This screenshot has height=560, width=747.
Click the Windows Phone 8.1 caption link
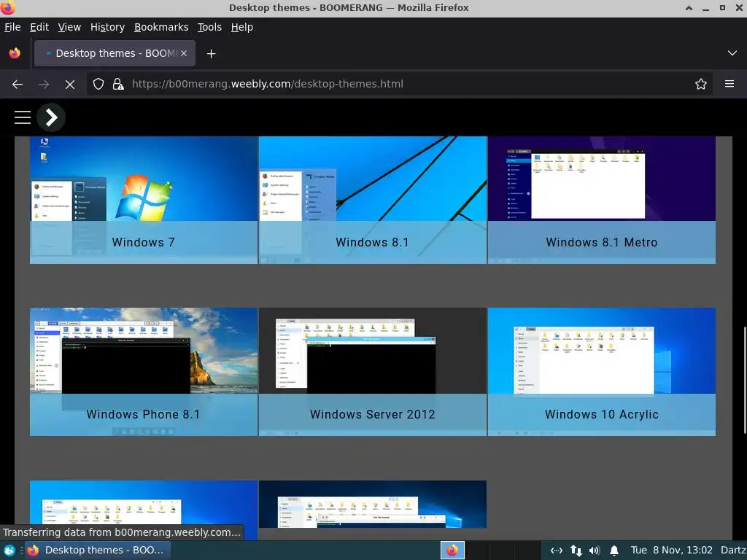[x=143, y=414]
